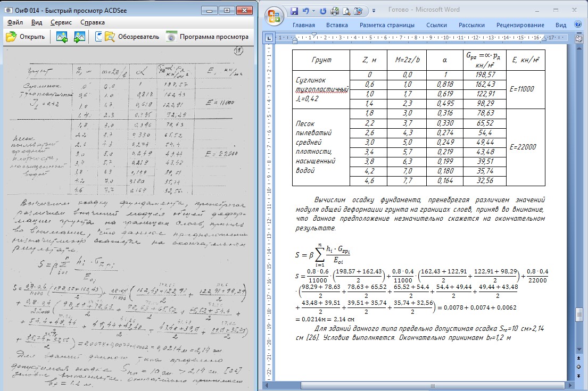Show previous image in ACDSee
Viewport: 588px width, 391px height.
(62, 37)
